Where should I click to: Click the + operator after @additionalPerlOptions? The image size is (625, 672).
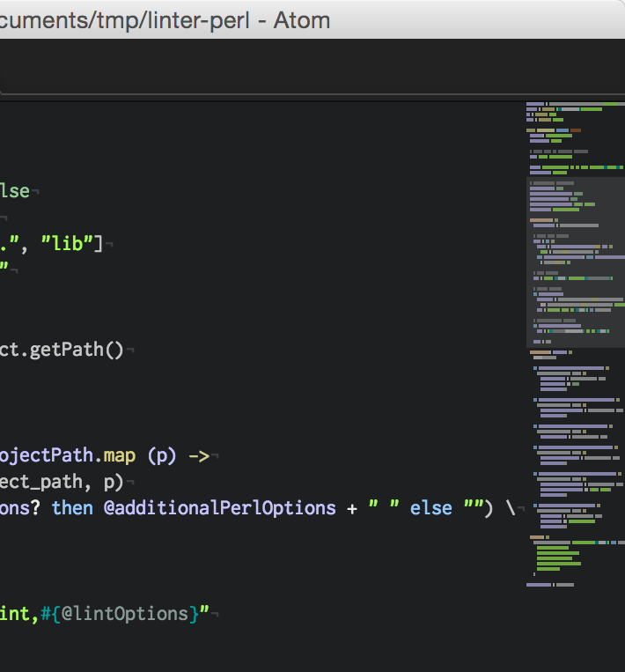[351, 508]
